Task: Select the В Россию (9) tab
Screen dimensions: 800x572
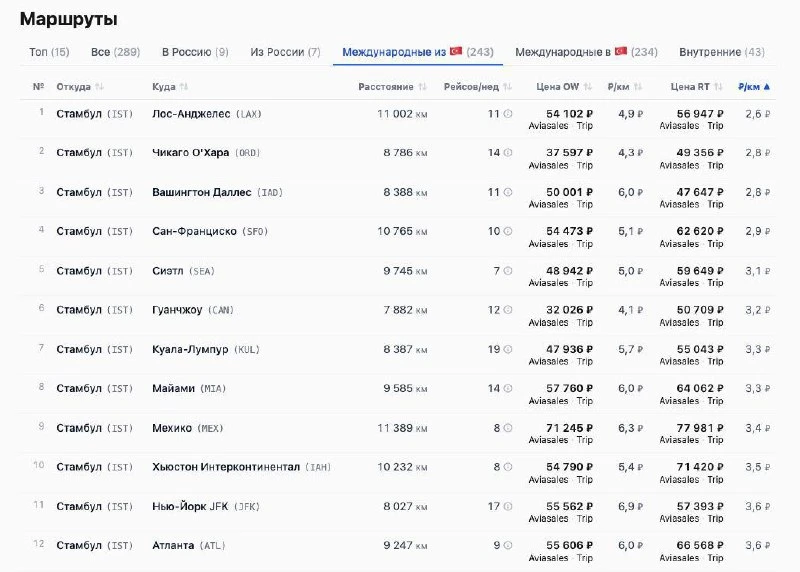Action: (195, 52)
